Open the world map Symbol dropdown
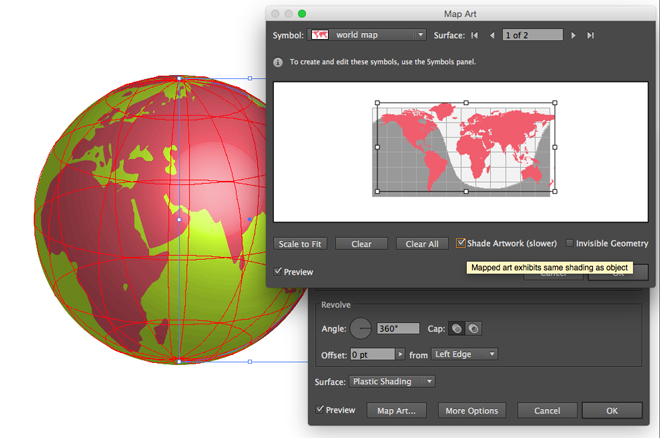Screen dimensions: 660x438 [x=367, y=35]
